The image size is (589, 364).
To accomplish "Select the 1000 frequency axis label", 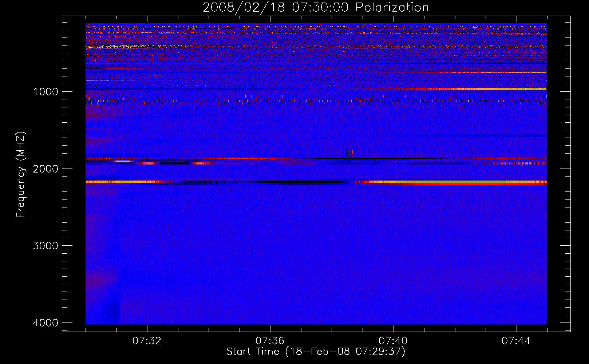I will pyautogui.click(x=46, y=91).
